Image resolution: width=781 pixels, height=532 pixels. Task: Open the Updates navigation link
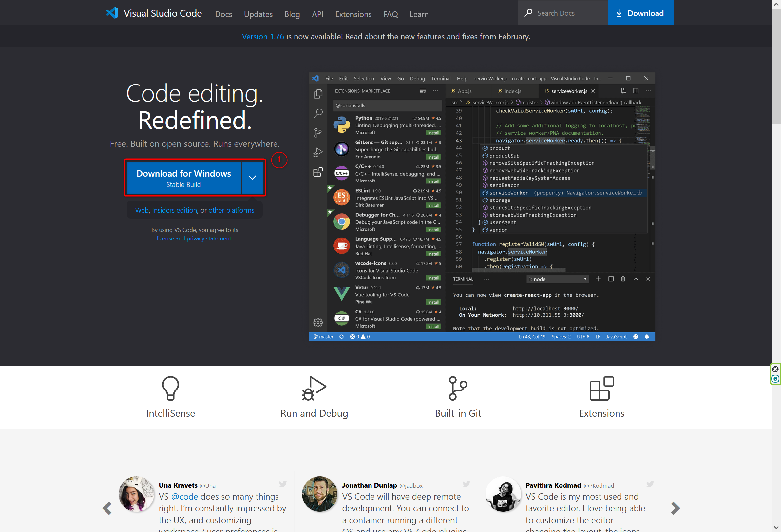tap(258, 14)
